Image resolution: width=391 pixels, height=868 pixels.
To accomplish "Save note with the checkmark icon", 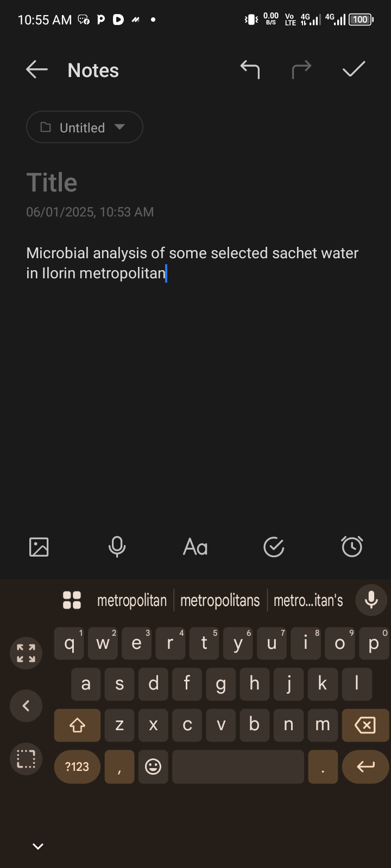I will click(x=354, y=69).
